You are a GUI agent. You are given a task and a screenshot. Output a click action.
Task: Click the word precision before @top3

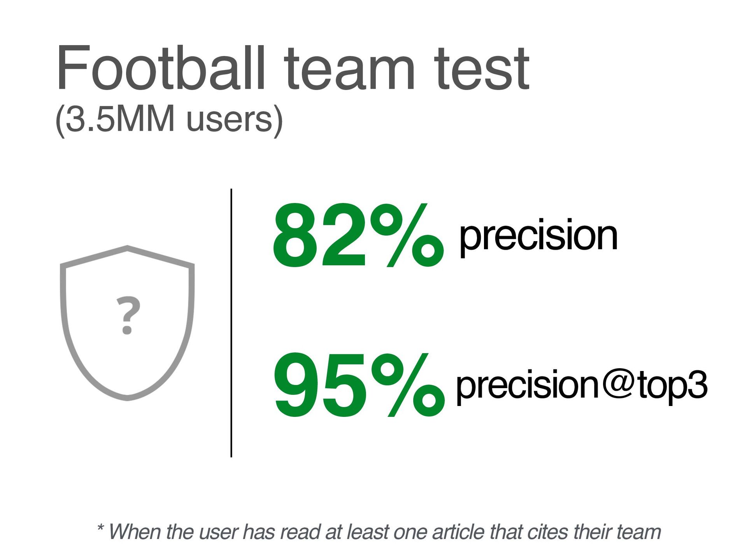[x=527, y=385]
